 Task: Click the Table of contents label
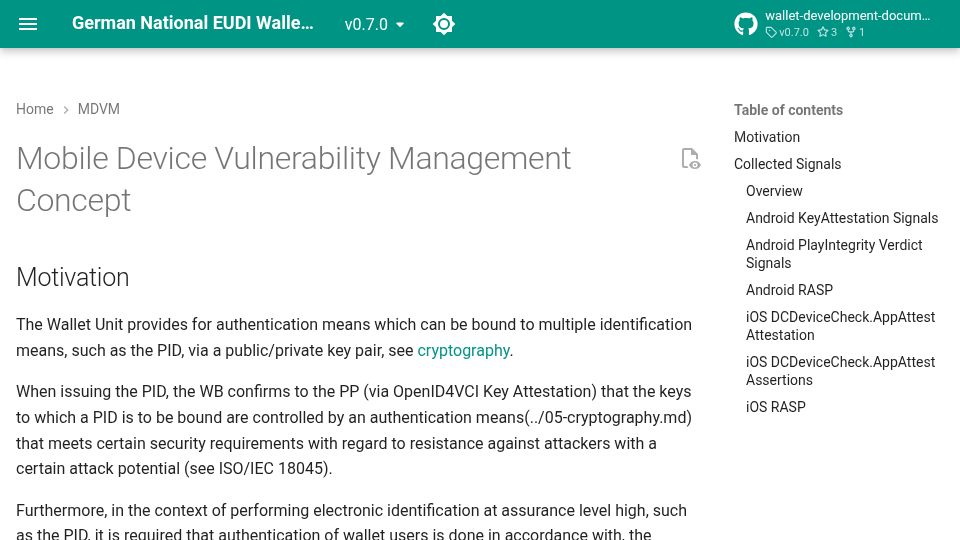[x=789, y=110]
